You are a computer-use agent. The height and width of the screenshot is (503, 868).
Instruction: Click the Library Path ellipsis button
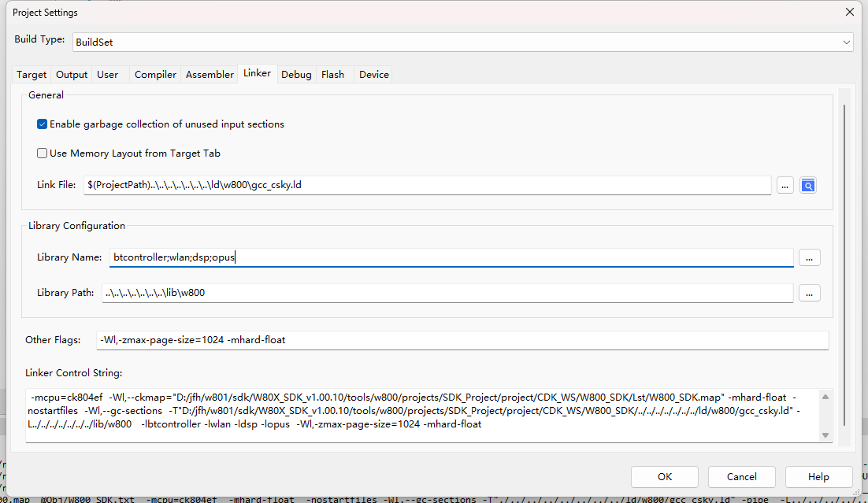pos(809,293)
